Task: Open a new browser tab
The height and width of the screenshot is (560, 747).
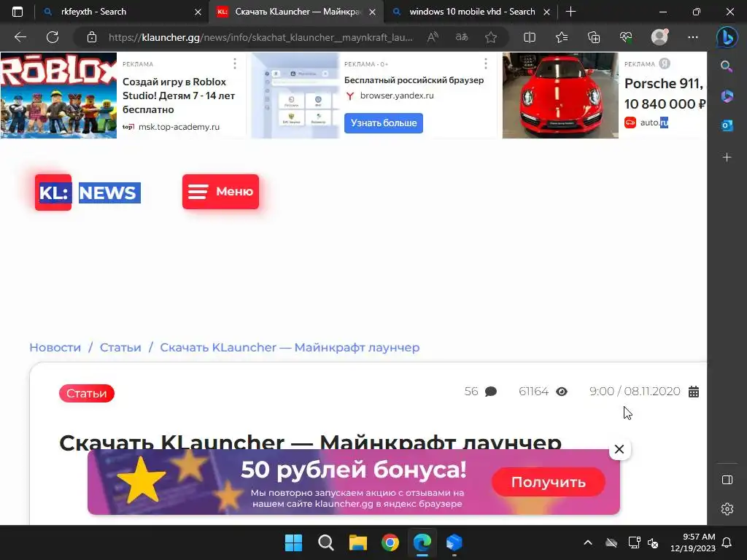Action: tap(570, 12)
